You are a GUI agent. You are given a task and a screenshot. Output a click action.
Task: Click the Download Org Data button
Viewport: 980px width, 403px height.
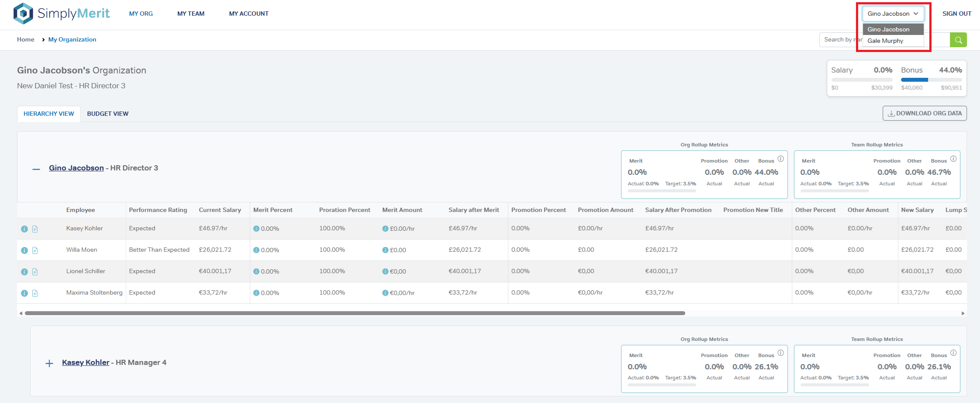point(925,113)
